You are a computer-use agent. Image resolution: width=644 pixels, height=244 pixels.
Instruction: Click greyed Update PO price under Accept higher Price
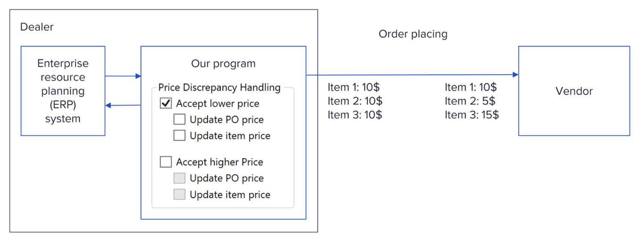(180, 178)
